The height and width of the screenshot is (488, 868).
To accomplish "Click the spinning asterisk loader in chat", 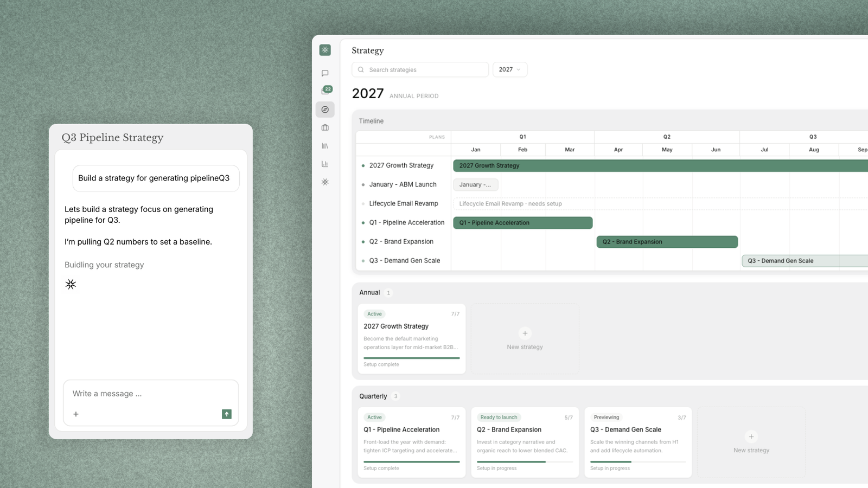I will pyautogui.click(x=71, y=284).
